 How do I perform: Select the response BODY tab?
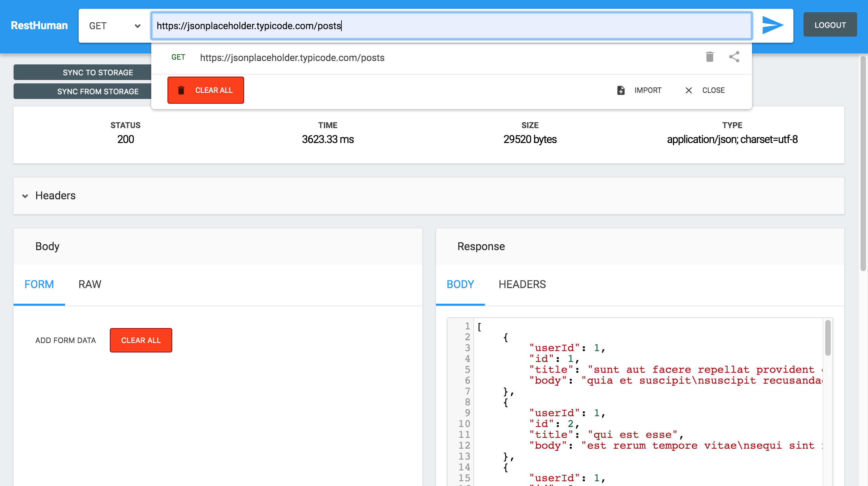point(460,284)
